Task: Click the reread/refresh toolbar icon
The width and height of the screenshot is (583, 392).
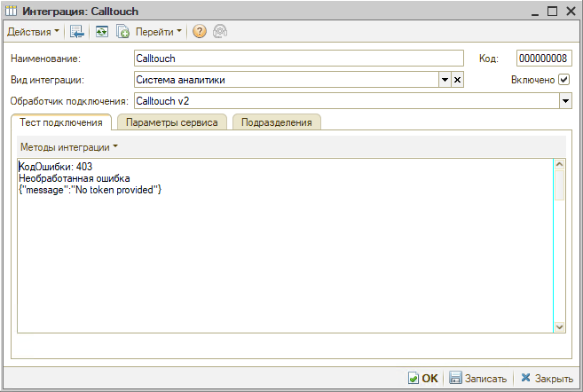Action: click(101, 32)
